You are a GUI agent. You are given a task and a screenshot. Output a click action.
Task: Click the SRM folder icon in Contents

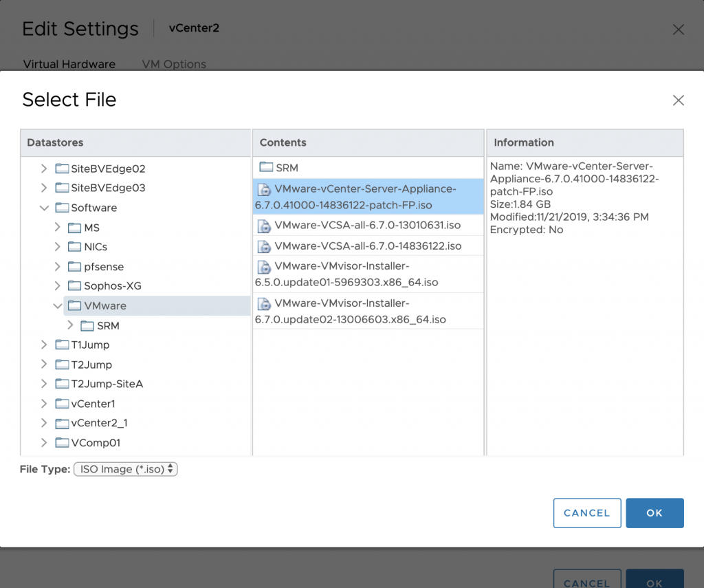tap(266, 167)
